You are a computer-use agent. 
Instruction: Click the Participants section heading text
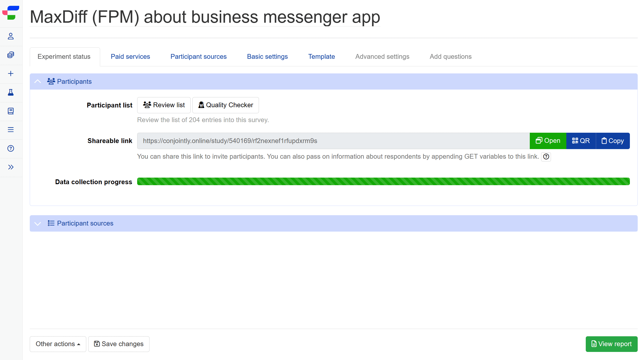[x=74, y=81]
